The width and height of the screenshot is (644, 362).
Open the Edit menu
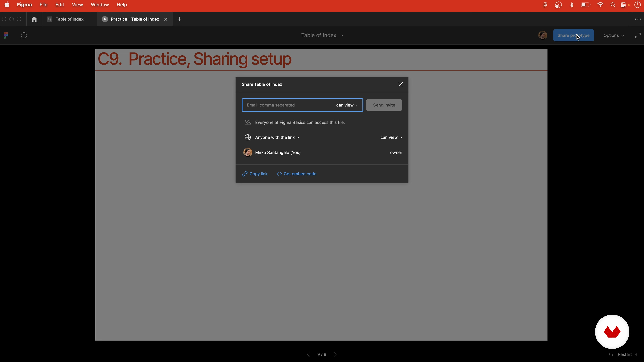(60, 5)
